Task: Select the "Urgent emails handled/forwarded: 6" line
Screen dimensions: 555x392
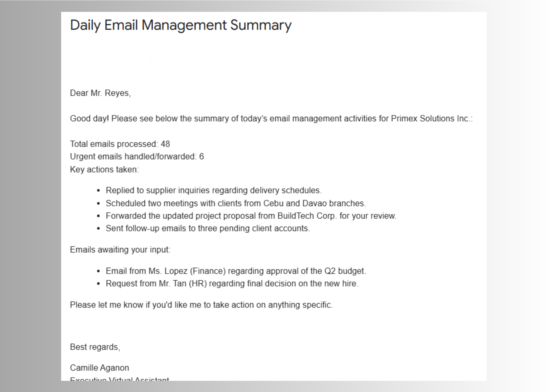Action: 137,157
